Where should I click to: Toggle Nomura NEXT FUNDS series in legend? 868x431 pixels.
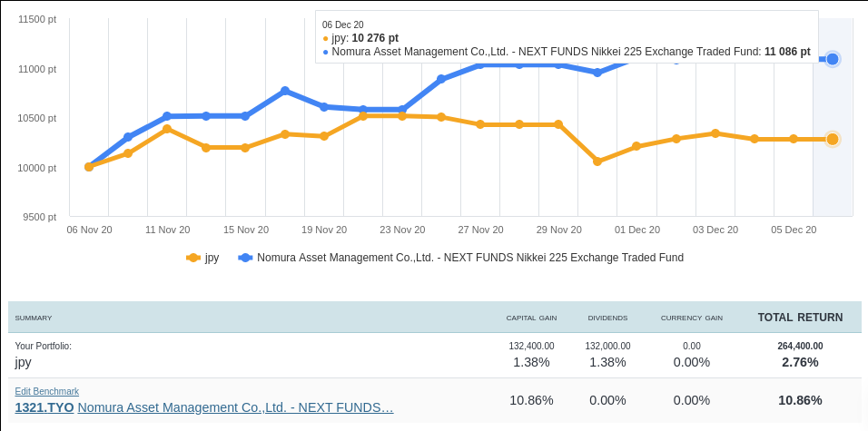[469, 258]
